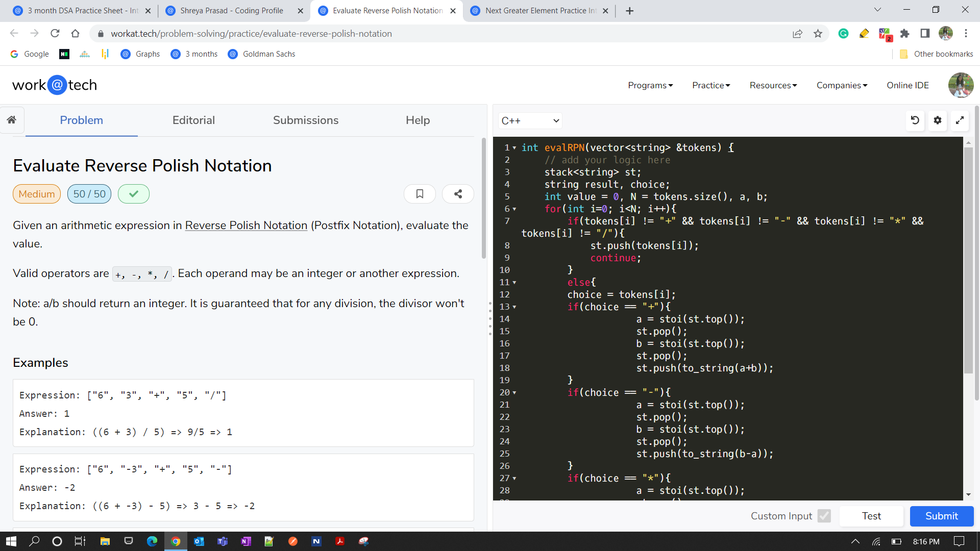Close the Evaluate Reverse Polish Notation tab
Viewport: 980px width, 551px height.
(453, 11)
